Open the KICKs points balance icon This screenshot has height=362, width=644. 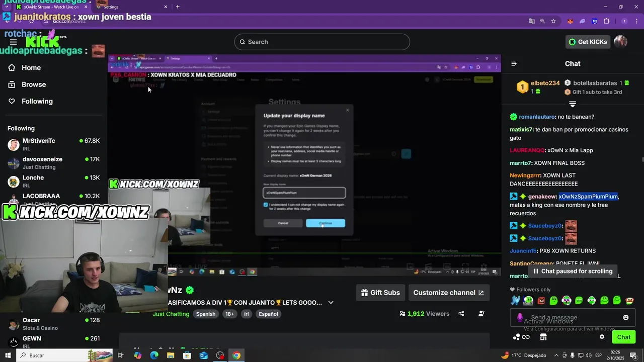click(521, 337)
